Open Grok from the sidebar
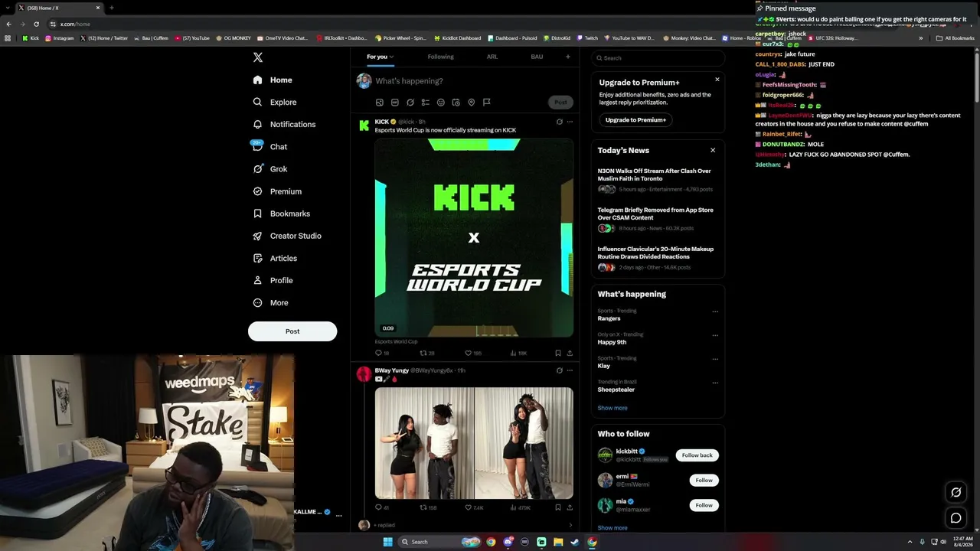 (269, 169)
